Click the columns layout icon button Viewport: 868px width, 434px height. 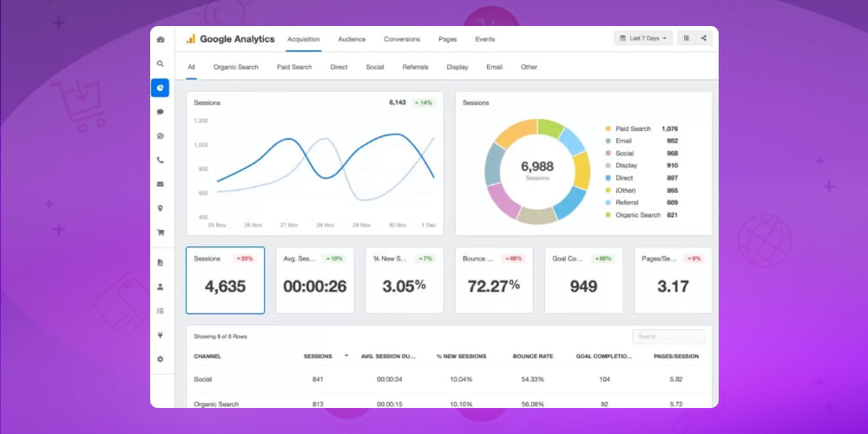click(x=687, y=38)
